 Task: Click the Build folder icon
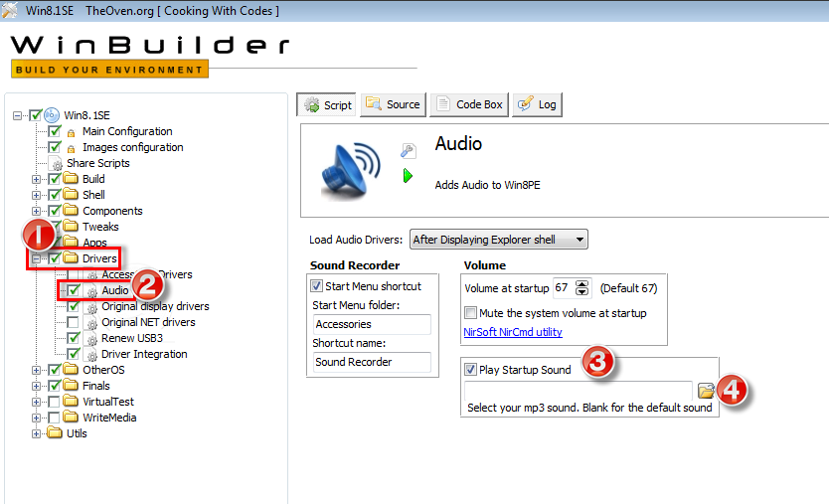(71, 178)
